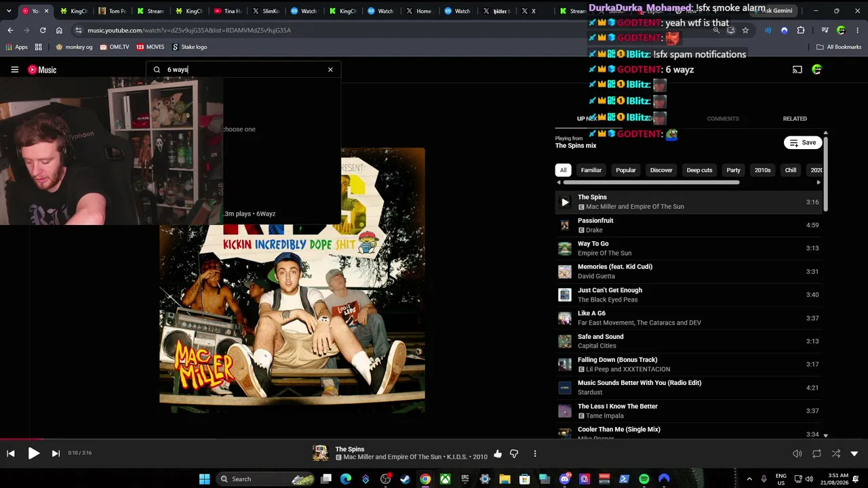Click the Just Can't Get Enough thumbnail

tap(565, 295)
